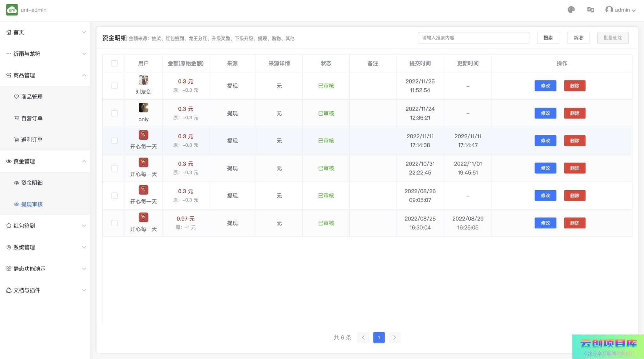Click the admin user avatar icon

pos(609,10)
